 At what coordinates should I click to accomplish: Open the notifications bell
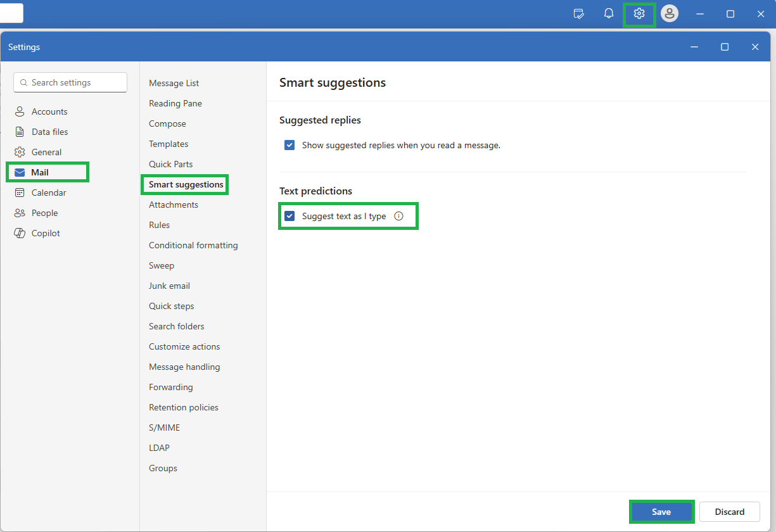click(x=609, y=14)
